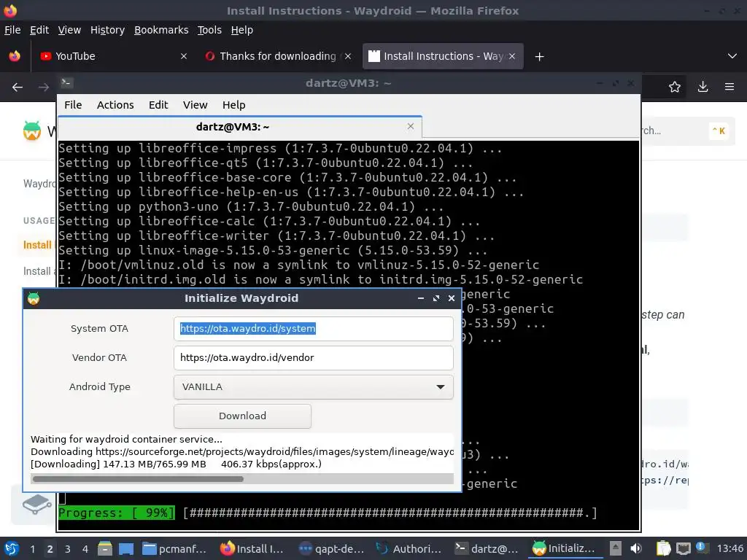Open the terminal Edit menu
The height and width of the screenshot is (560, 747).
[x=158, y=105]
